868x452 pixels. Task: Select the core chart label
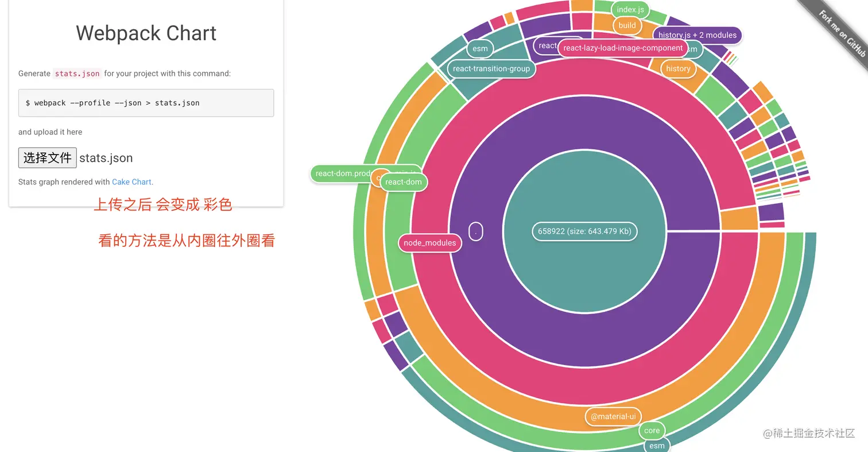652,431
